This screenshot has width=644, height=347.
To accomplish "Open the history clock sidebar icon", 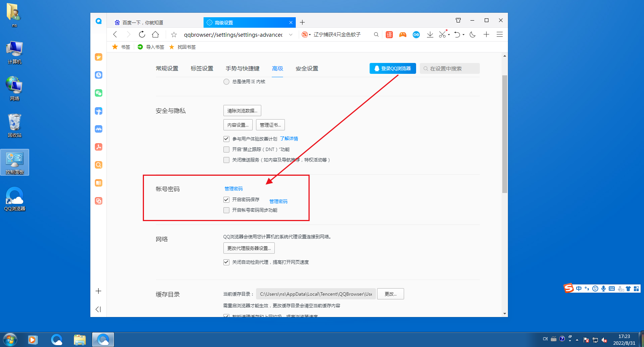I will [99, 75].
